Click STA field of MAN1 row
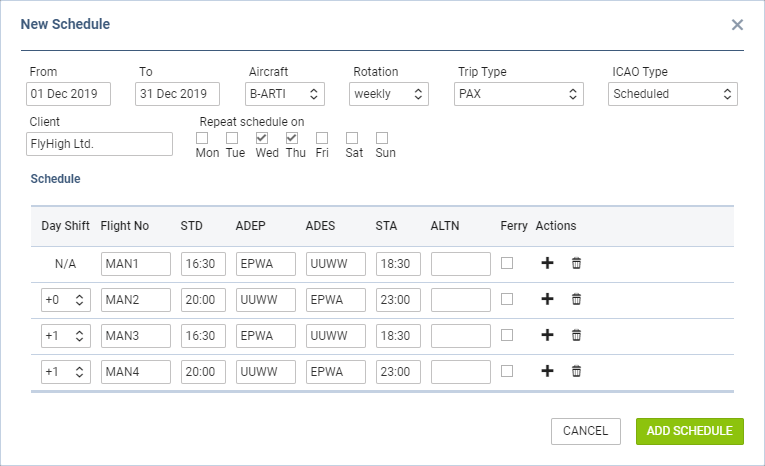Viewport: 765px width, 466px height. pos(399,264)
